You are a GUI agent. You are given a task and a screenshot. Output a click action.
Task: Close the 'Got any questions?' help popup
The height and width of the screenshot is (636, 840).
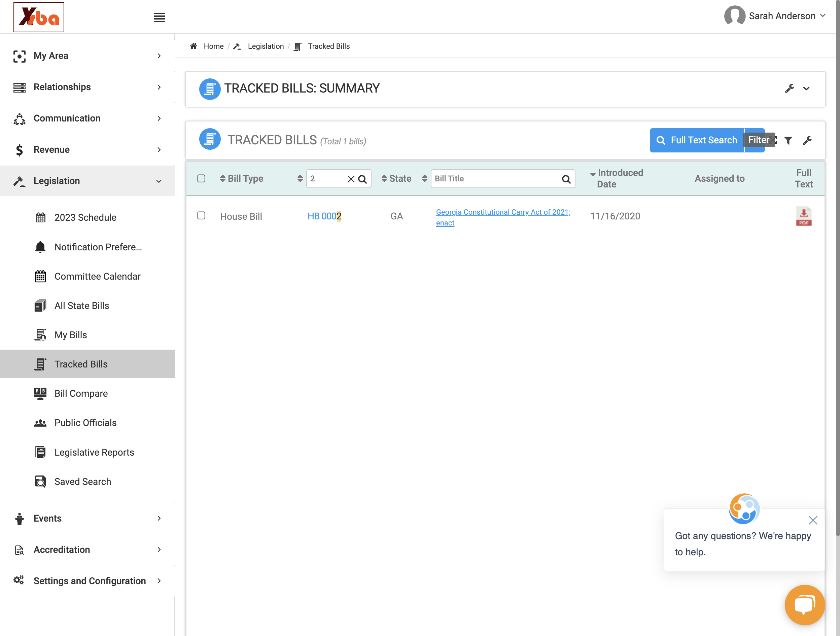coord(813,520)
